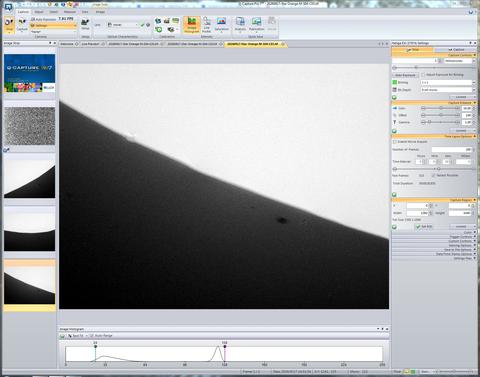Click the button below Gamma value field
Viewport: 480px width, 377px height.
coord(463,131)
